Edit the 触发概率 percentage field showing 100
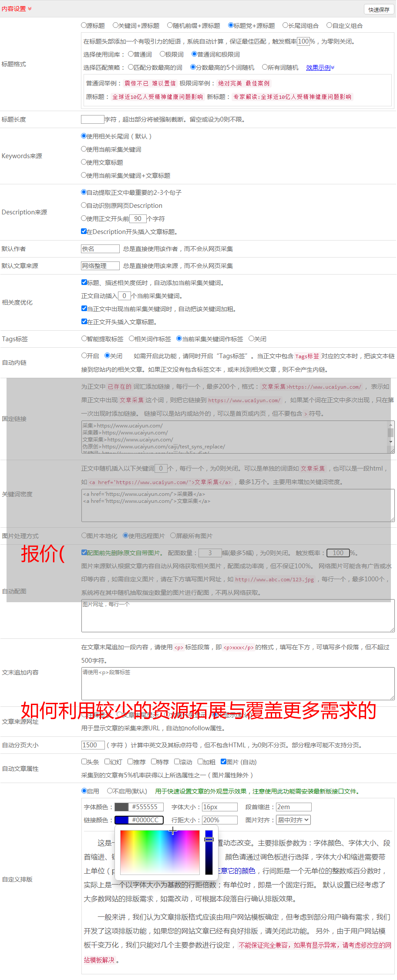Viewport: 397px width, 980px height. click(x=303, y=41)
